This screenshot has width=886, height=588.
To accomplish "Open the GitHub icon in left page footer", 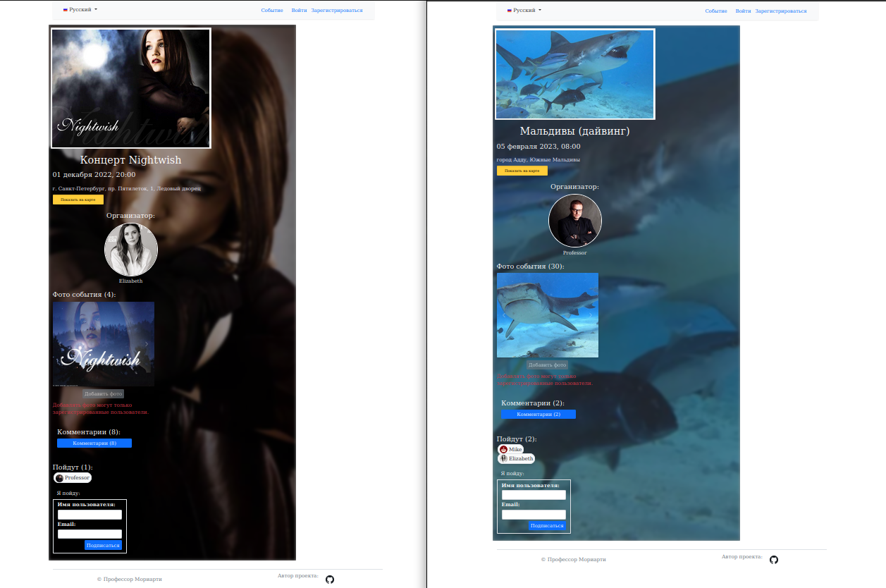I will (330, 580).
